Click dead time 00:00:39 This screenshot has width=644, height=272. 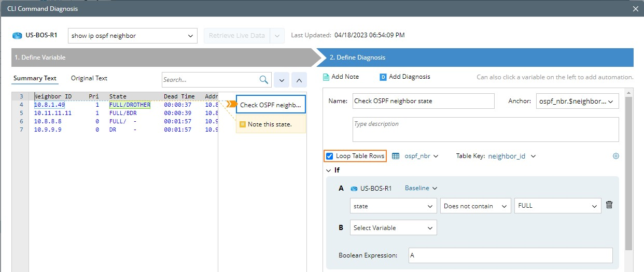point(178,113)
